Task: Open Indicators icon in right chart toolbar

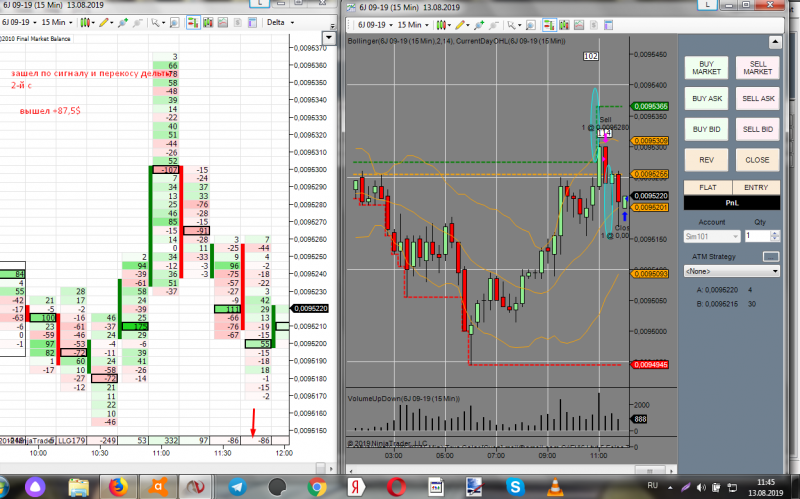Action: (579, 25)
